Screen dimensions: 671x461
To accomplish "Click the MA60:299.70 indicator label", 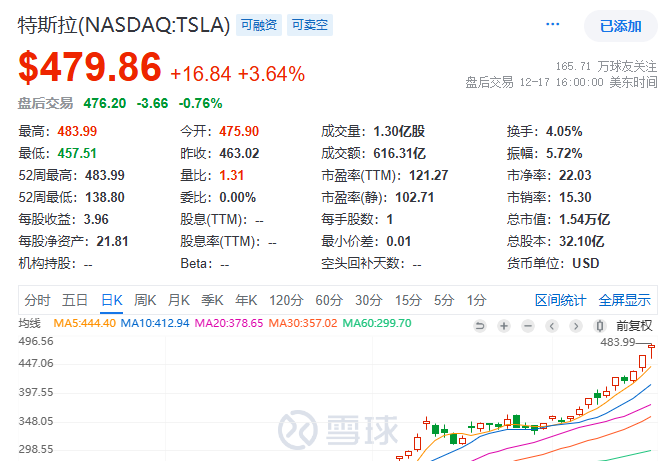I will point(377,323).
